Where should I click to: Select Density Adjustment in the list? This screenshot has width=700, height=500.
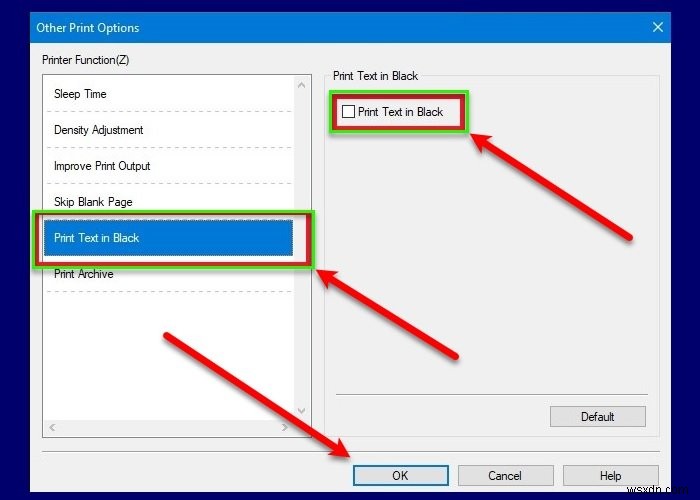(169, 130)
